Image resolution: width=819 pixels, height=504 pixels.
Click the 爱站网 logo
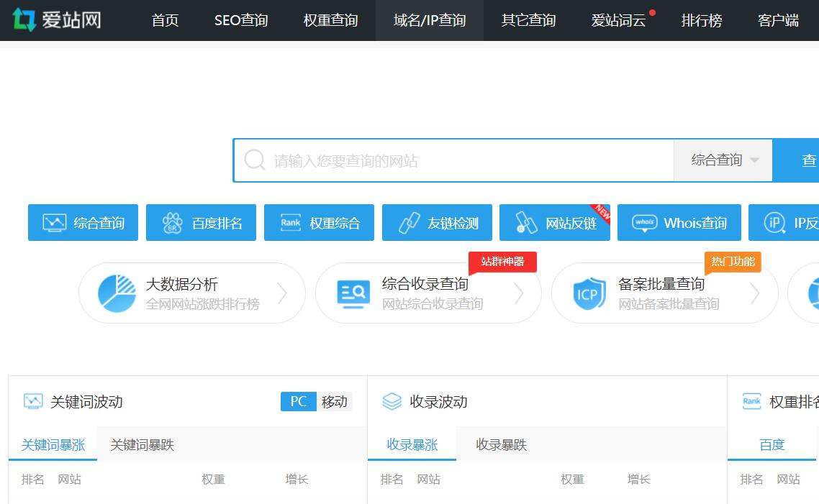point(58,20)
